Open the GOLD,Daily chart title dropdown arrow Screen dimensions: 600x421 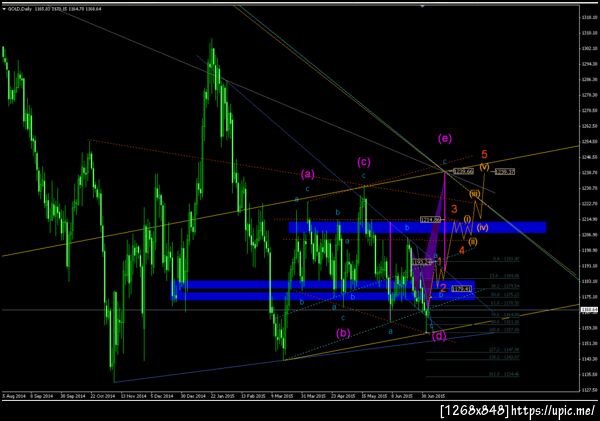[x=4, y=8]
